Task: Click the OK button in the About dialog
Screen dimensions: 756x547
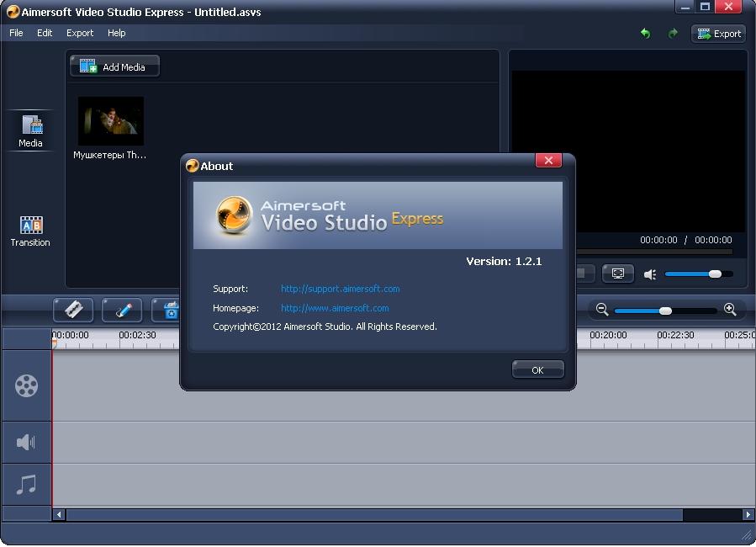Action: pyautogui.click(x=537, y=369)
